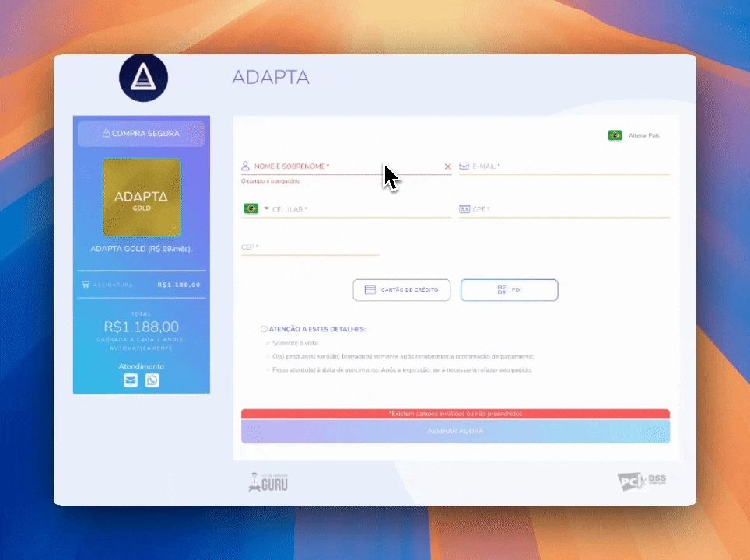Open email support under Atendimento

[x=131, y=380]
